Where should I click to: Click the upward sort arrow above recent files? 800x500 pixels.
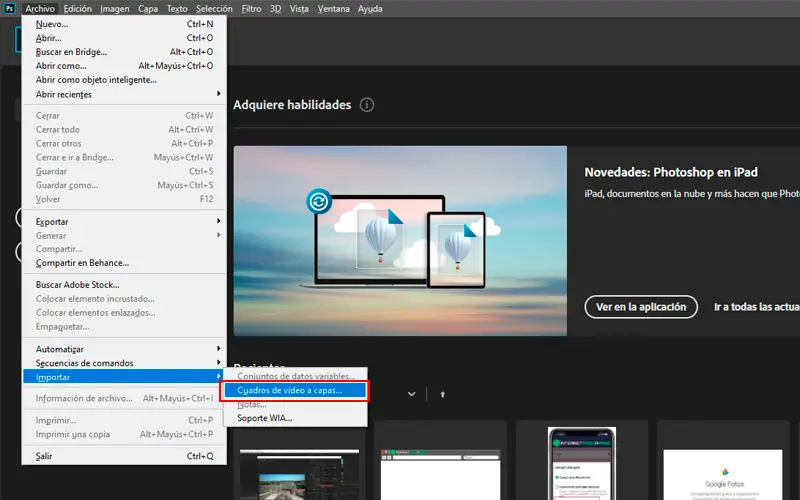pos(443,394)
